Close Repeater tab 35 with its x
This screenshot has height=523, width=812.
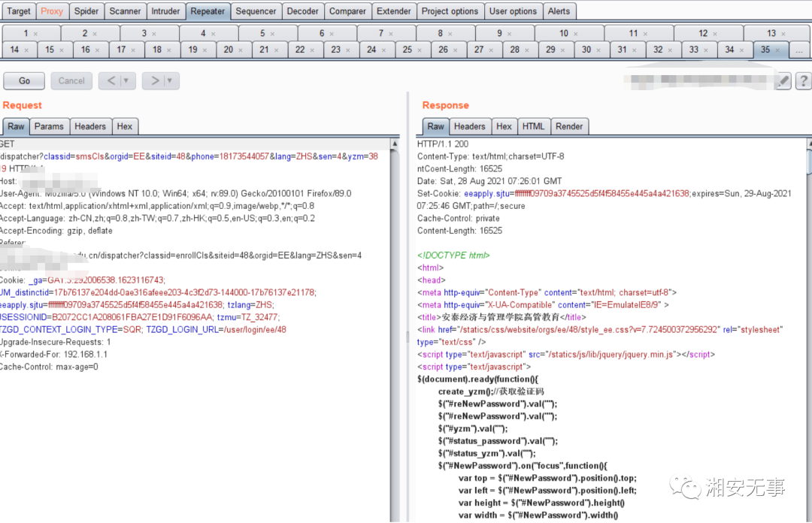tap(777, 50)
